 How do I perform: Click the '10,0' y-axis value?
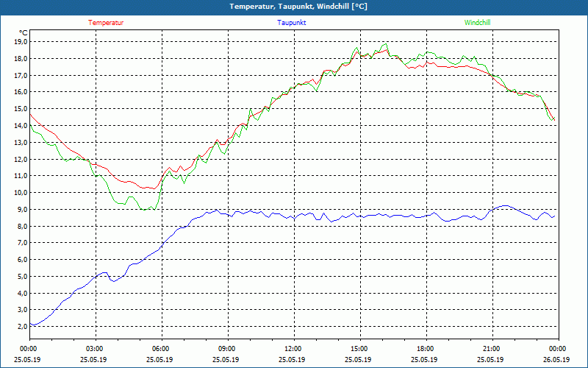[x=21, y=193]
